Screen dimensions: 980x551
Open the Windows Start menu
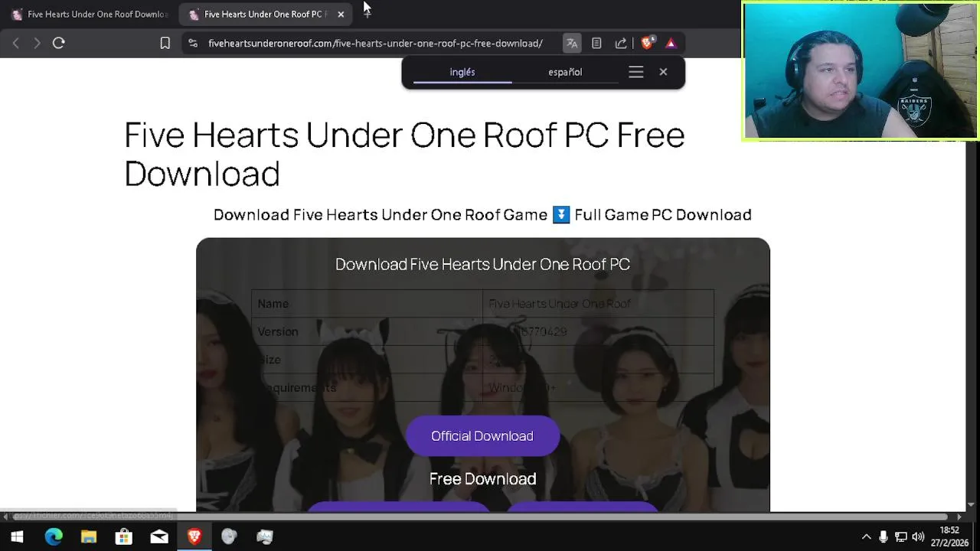pyautogui.click(x=17, y=536)
